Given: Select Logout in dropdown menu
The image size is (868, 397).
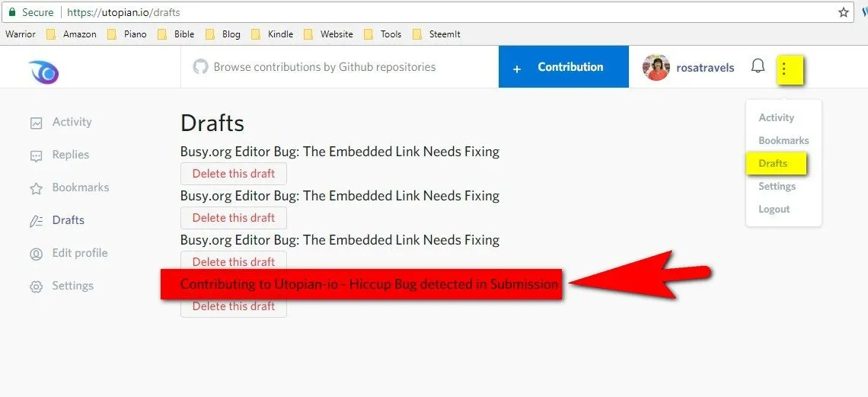Looking at the screenshot, I should click(774, 210).
